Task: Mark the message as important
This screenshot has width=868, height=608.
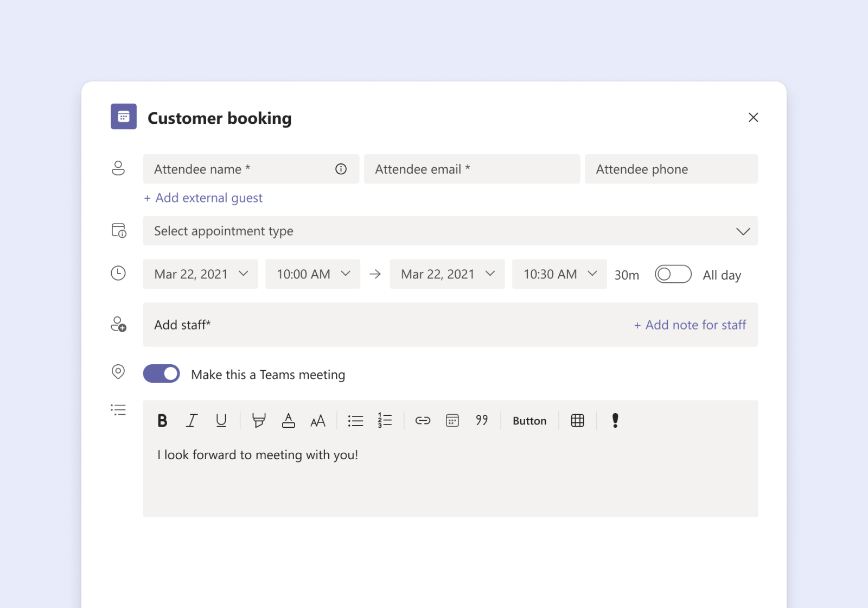Action: coord(615,420)
